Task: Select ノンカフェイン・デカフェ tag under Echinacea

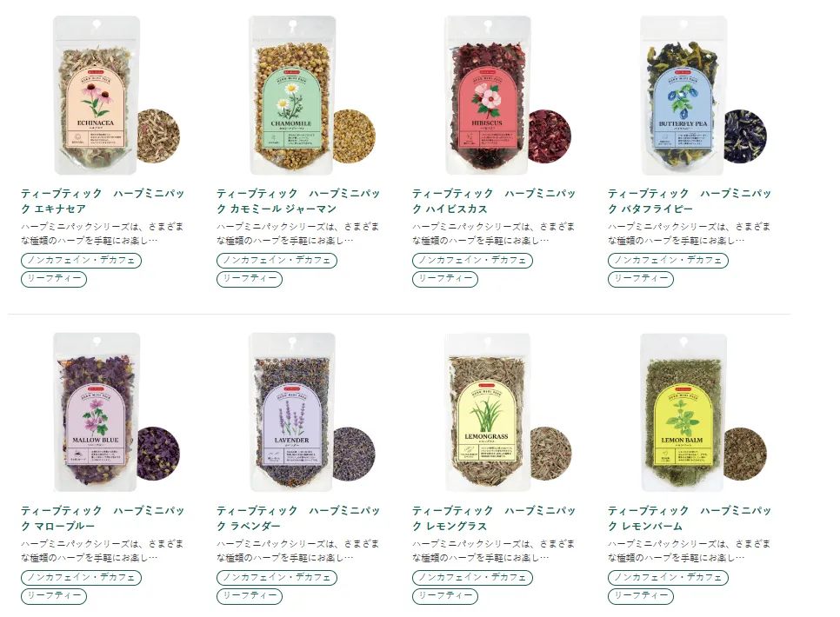Action: point(82,261)
